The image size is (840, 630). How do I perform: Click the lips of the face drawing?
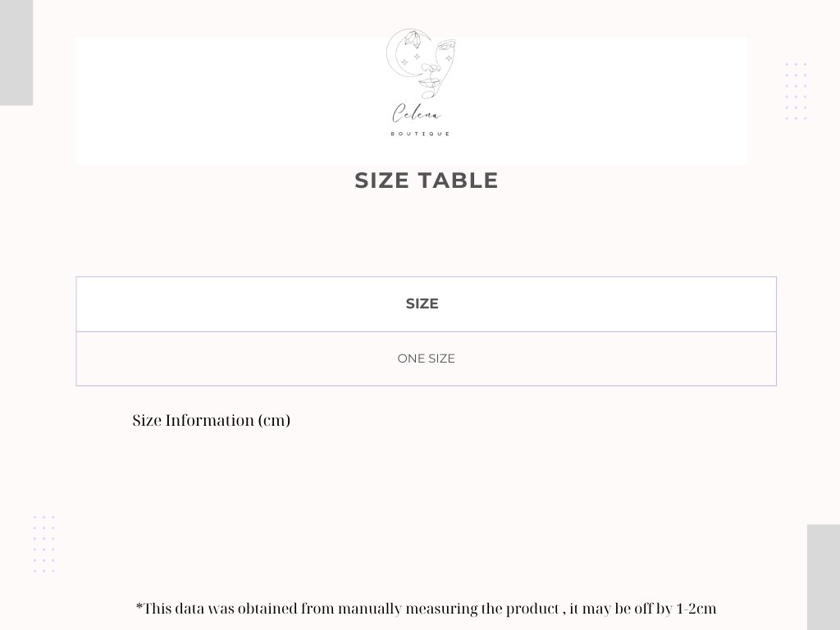(428, 84)
